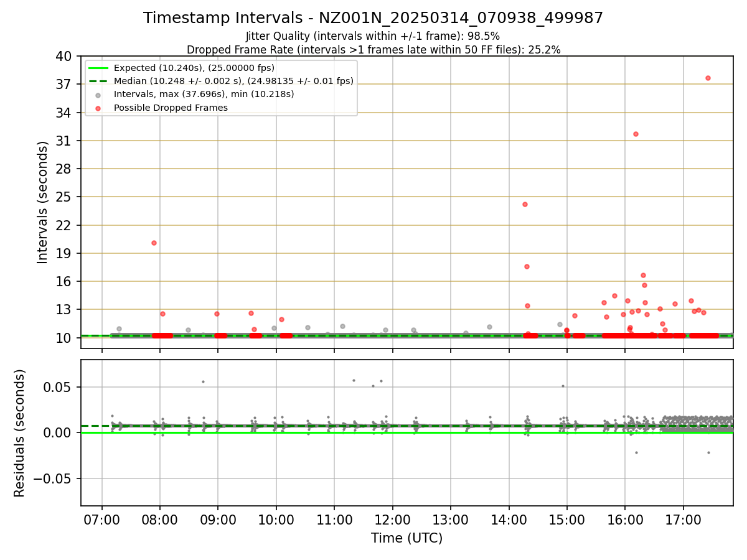Click the 'Time (UTC)' x-axis label

coord(406,538)
